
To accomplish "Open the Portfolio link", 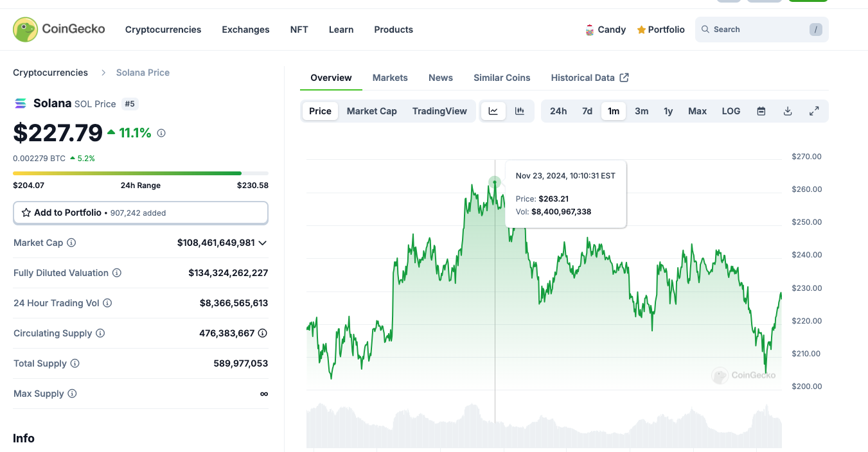I will pos(660,30).
